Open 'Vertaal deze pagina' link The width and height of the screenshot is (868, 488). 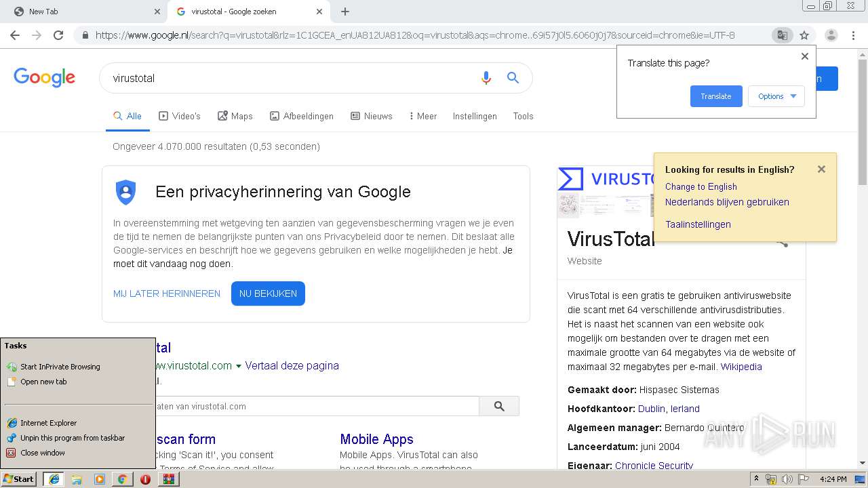point(292,365)
